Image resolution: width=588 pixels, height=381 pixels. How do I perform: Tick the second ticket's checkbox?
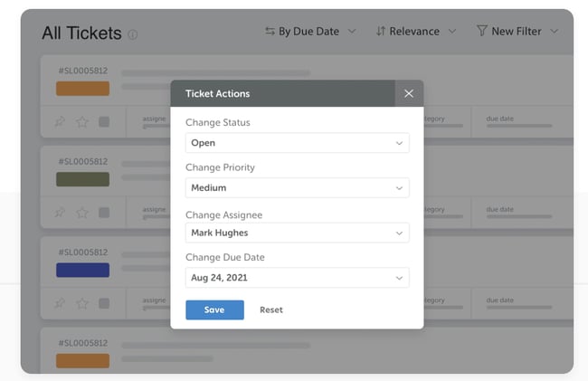104,213
